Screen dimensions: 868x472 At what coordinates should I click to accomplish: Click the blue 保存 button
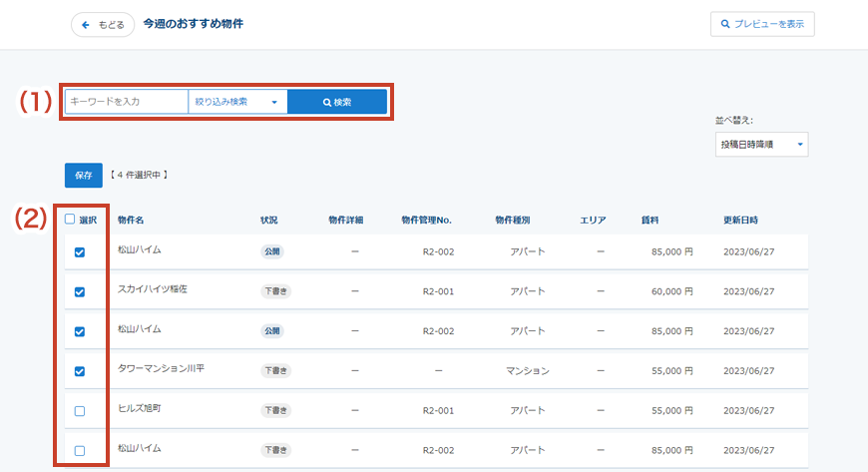(x=83, y=176)
